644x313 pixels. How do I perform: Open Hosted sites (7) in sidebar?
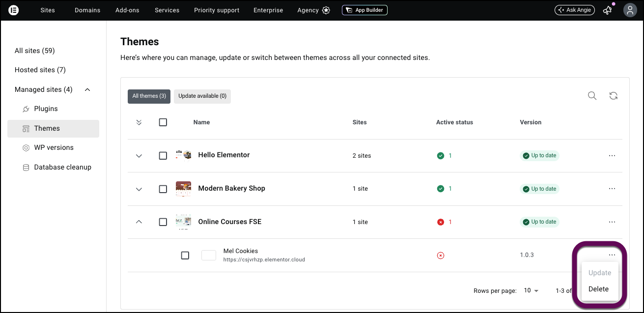tap(40, 70)
